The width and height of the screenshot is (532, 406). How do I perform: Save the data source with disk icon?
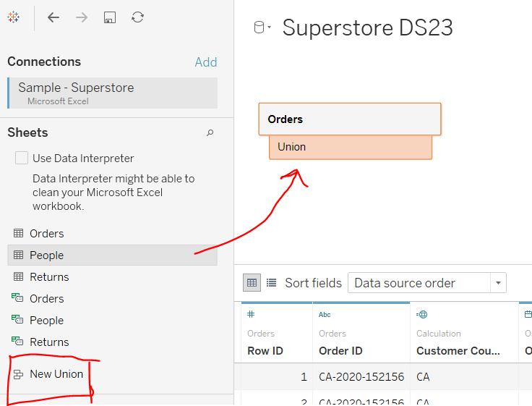click(109, 17)
